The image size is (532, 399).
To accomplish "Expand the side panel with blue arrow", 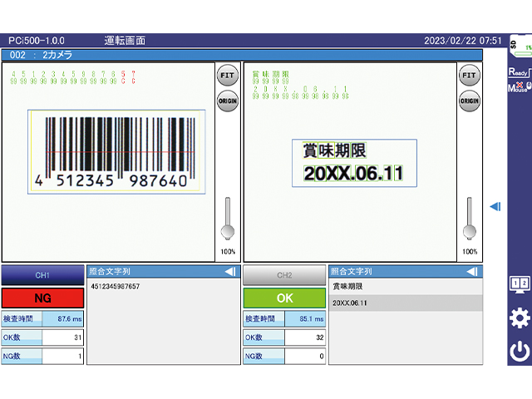I will point(495,206).
